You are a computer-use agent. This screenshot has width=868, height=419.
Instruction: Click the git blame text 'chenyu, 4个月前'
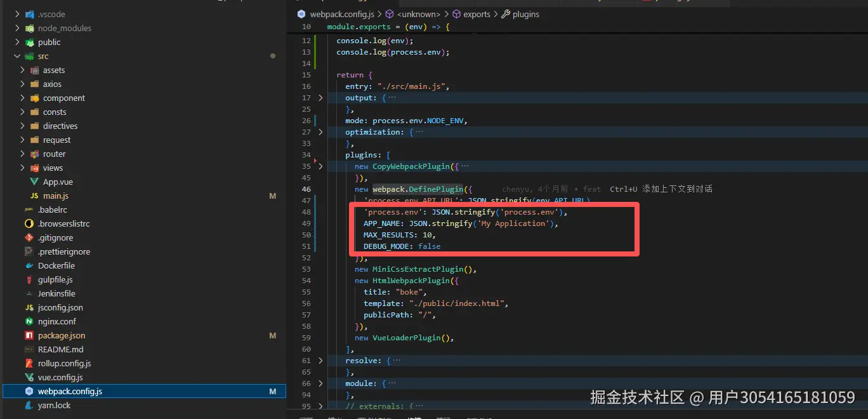point(535,189)
